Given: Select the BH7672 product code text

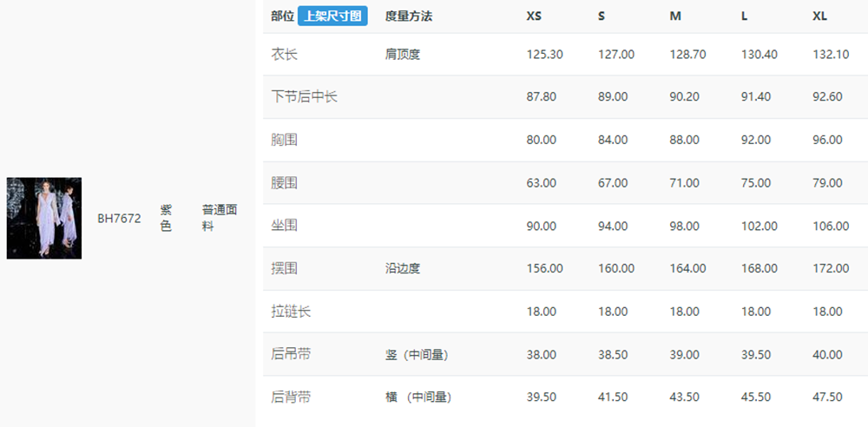Looking at the screenshot, I should pos(119,219).
